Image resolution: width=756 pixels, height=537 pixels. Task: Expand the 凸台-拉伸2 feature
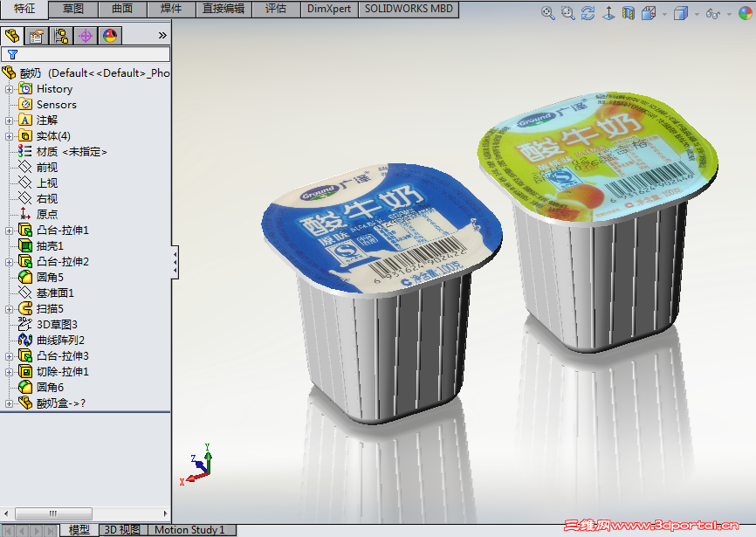coord(9,262)
